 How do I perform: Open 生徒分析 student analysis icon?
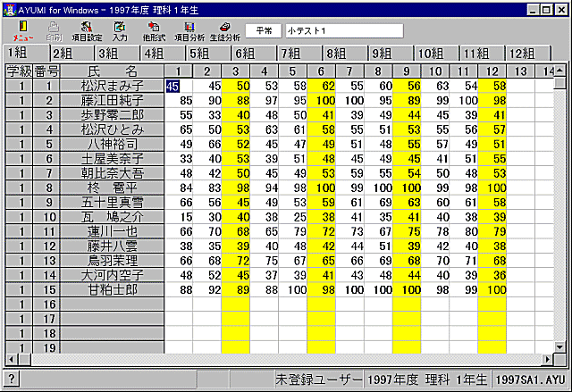point(224,31)
